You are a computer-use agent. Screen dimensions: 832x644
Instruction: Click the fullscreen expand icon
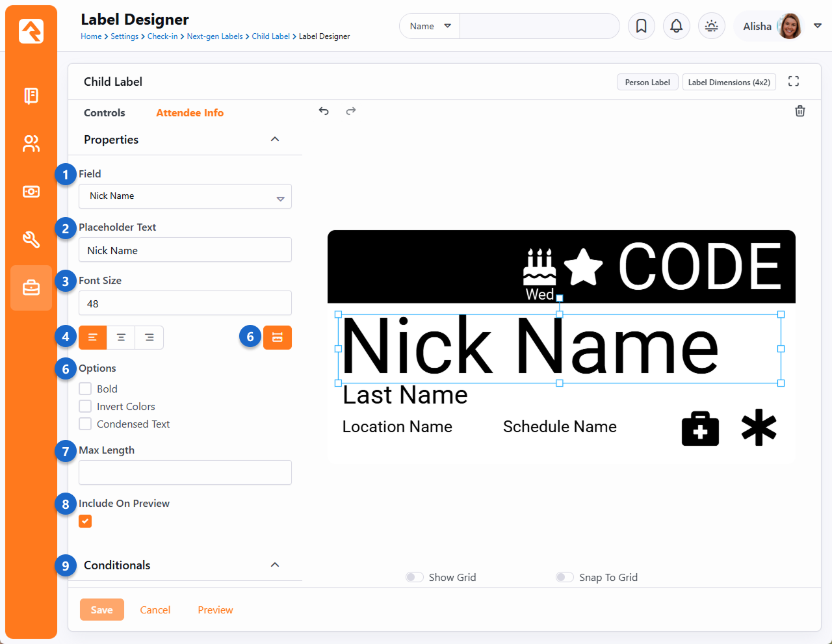(794, 81)
